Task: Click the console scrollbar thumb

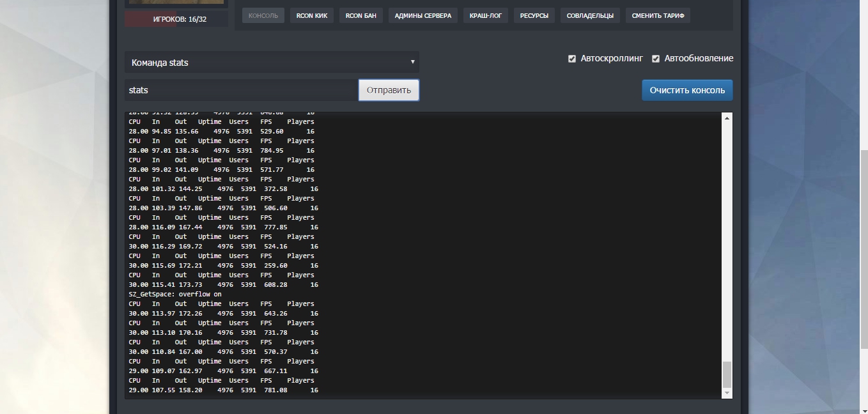Action: [727, 374]
